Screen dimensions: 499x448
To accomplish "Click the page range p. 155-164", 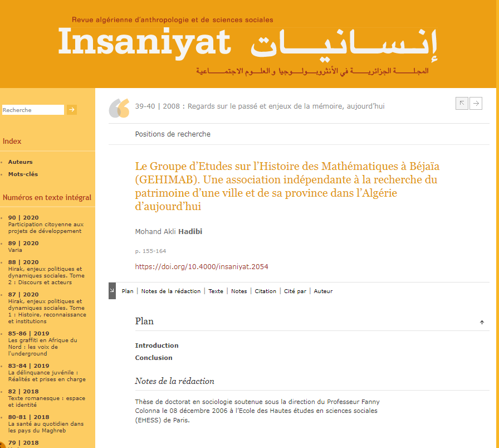I will pyautogui.click(x=150, y=251).
